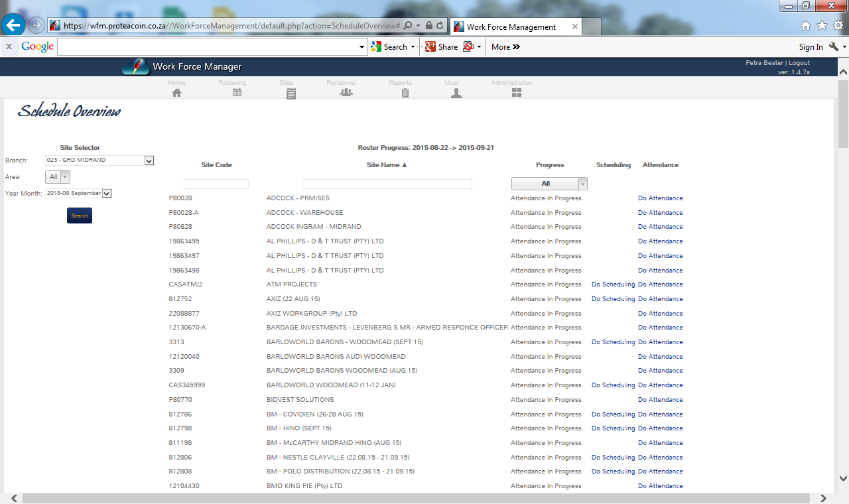Click Do Scheduling for BM - POLO DISTRIBUTION

click(614, 472)
